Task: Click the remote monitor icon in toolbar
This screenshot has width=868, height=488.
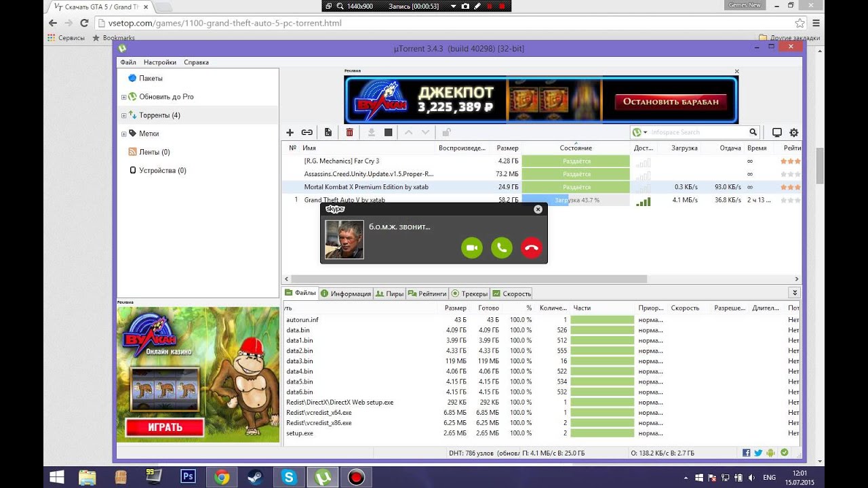Action: (x=777, y=132)
